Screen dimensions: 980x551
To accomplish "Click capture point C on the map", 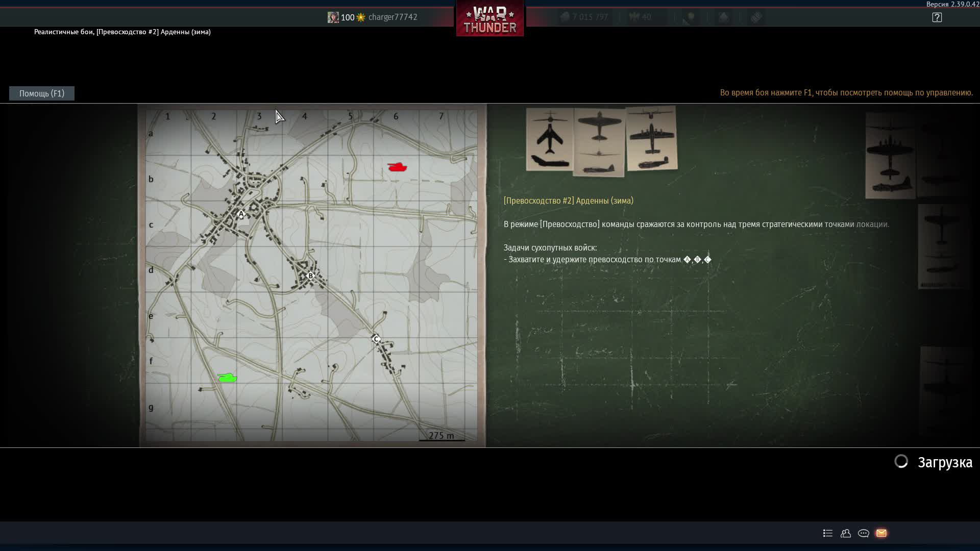I will [x=376, y=339].
